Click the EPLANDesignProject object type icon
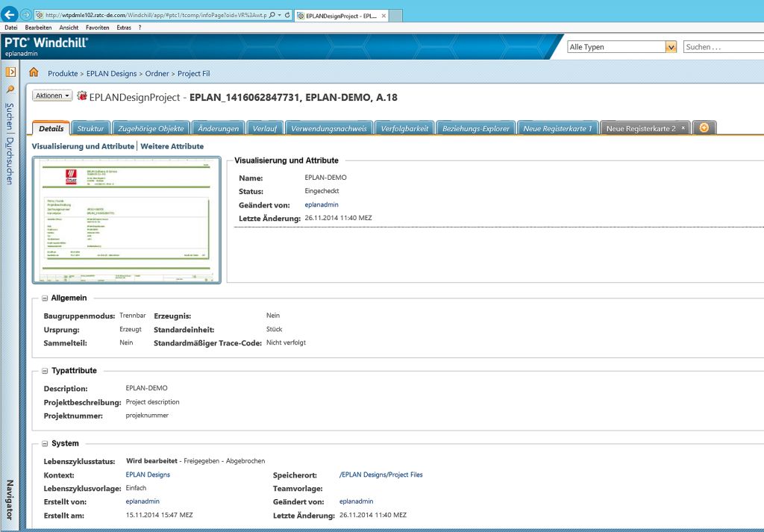Viewport: 764px width, 532px height. pos(82,96)
